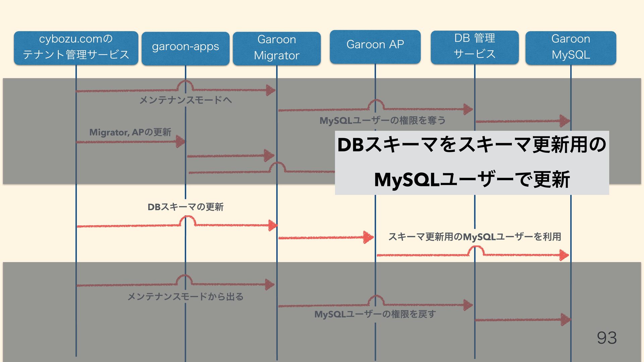
Task: Click the cybozu.com tenant management service box
Action: pyautogui.click(x=76, y=47)
